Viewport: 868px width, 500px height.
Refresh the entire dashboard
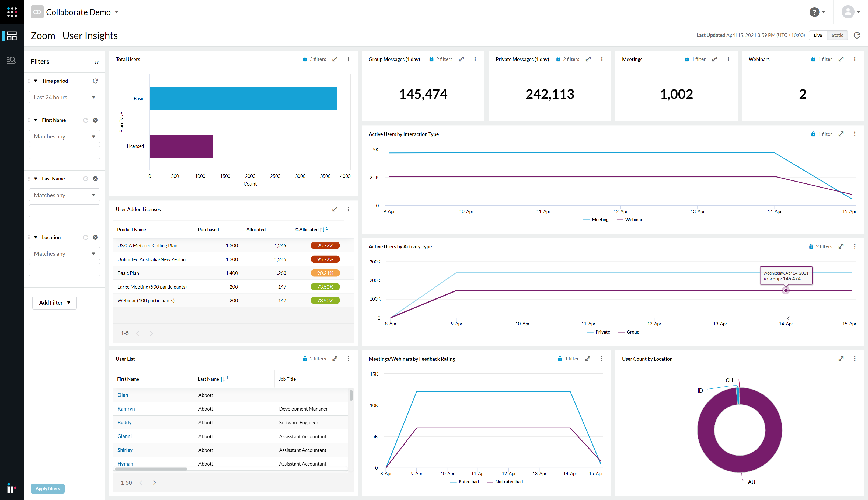coord(857,35)
